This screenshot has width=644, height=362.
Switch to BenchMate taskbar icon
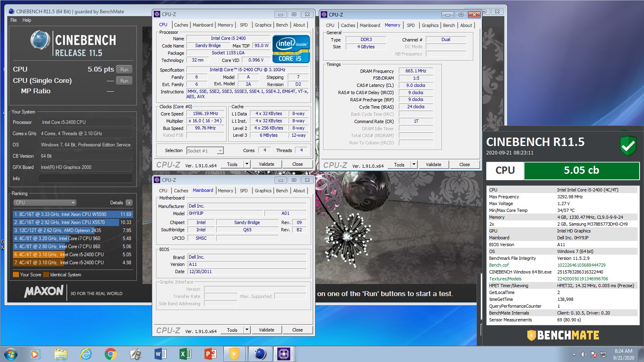pyautogui.click(x=234, y=354)
